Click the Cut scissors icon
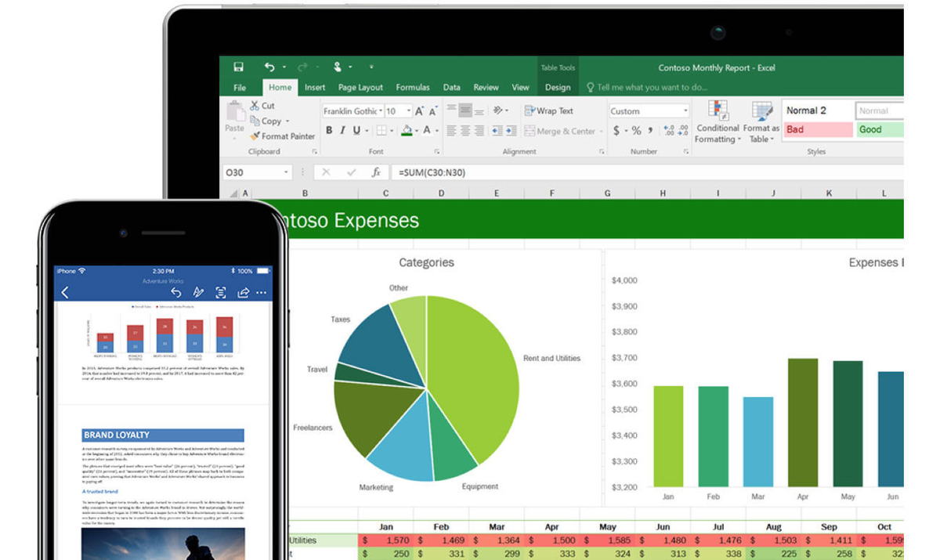Viewport: 940px width, 560px height. pos(255,106)
